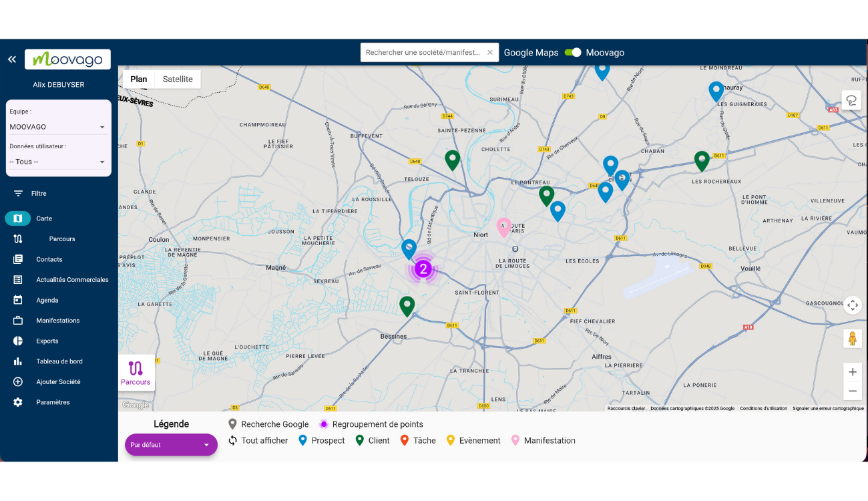
Task: Select the Plan map tab
Action: tap(138, 79)
